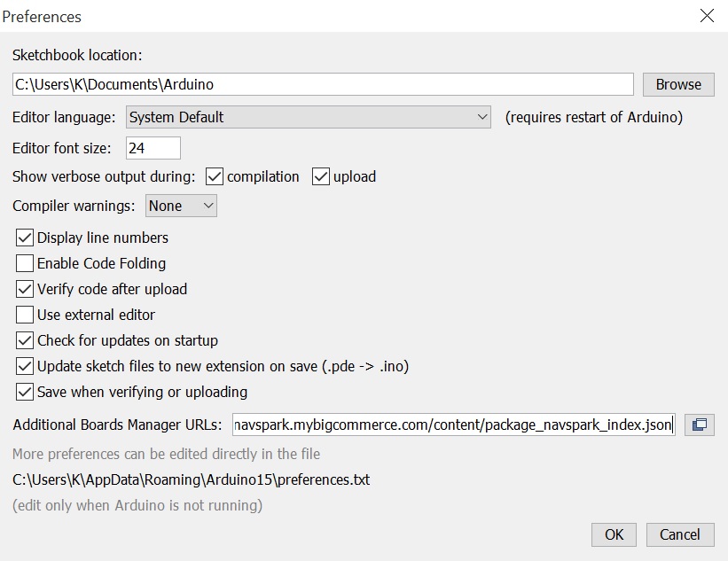728x561 pixels.
Task: Click Browse for sketchbook location
Action: (x=678, y=84)
